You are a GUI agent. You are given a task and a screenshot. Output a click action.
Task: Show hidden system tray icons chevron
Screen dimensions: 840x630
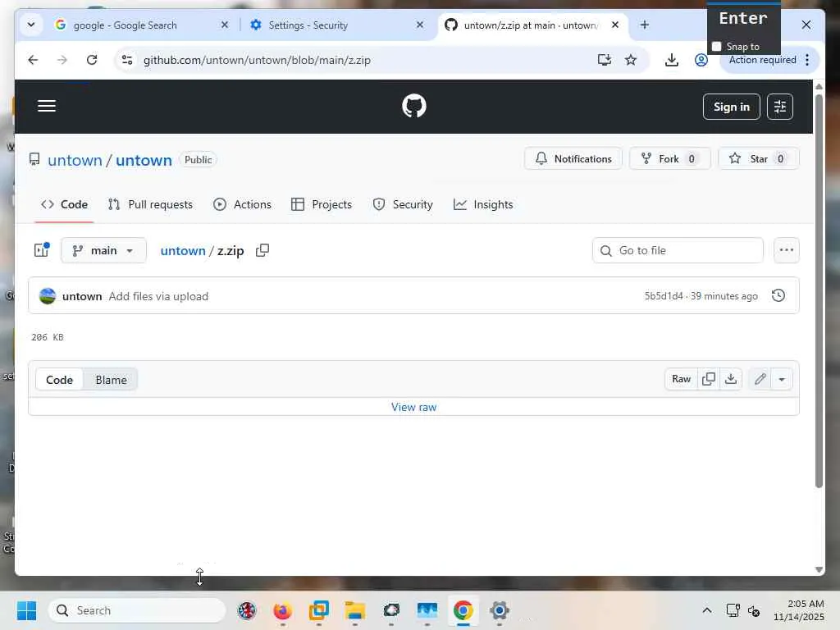pyautogui.click(x=706, y=610)
